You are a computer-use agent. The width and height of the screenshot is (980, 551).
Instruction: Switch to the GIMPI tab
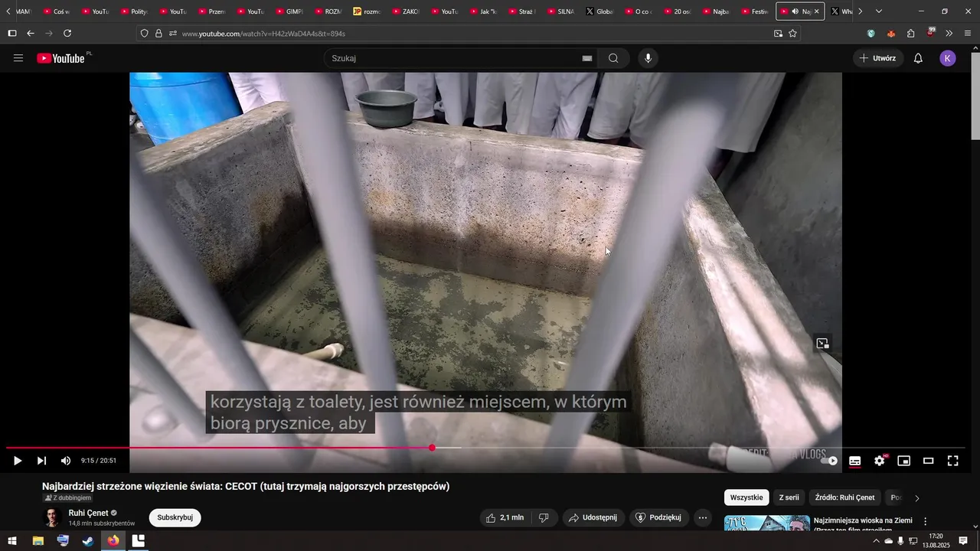(290, 11)
